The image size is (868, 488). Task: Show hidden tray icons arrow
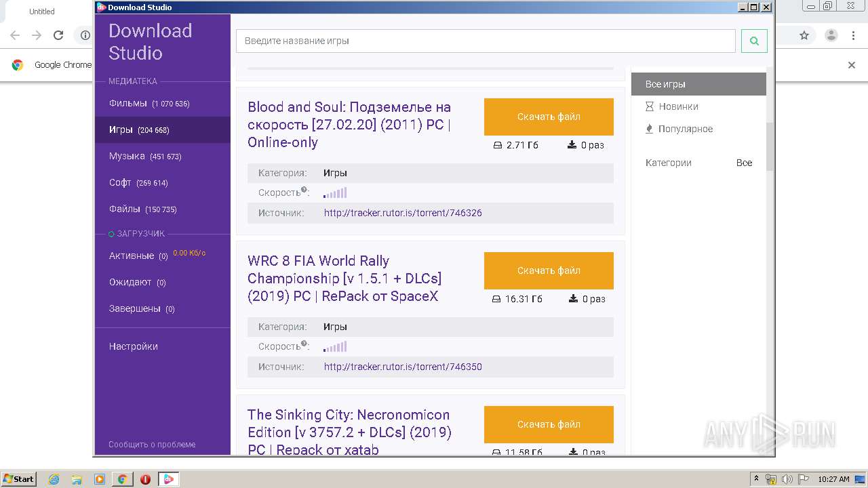[x=757, y=479]
